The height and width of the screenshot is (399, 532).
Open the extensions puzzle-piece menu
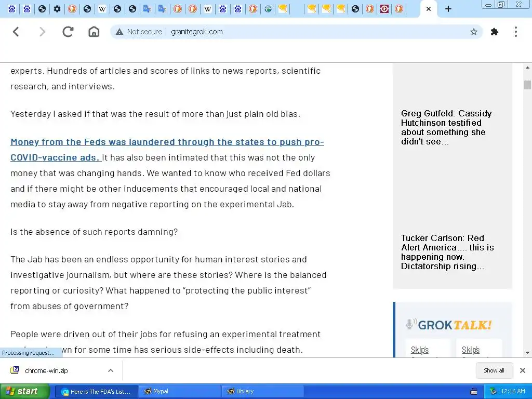click(x=495, y=32)
